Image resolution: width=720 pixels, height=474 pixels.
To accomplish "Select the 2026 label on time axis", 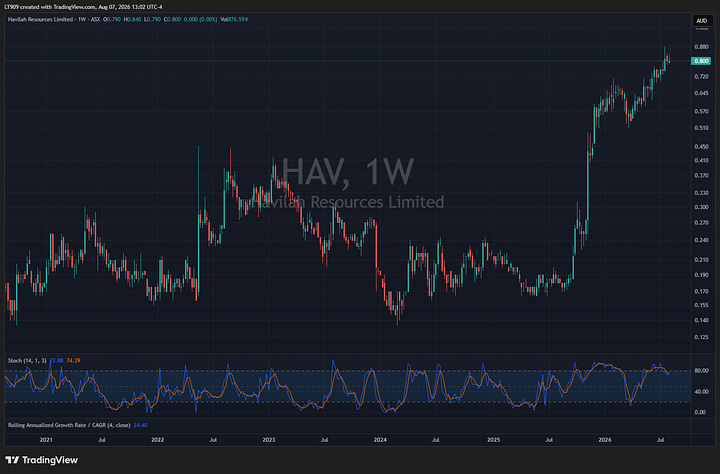I will (x=605, y=440).
